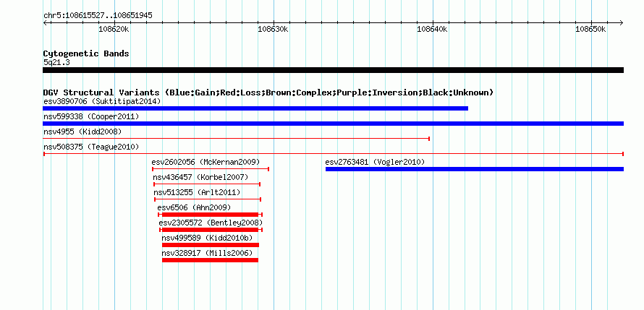Viewport: 644px width, 310px height.
Task: Click the esv3890706 (Suktitipat2014) label
Action: click(102, 101)
